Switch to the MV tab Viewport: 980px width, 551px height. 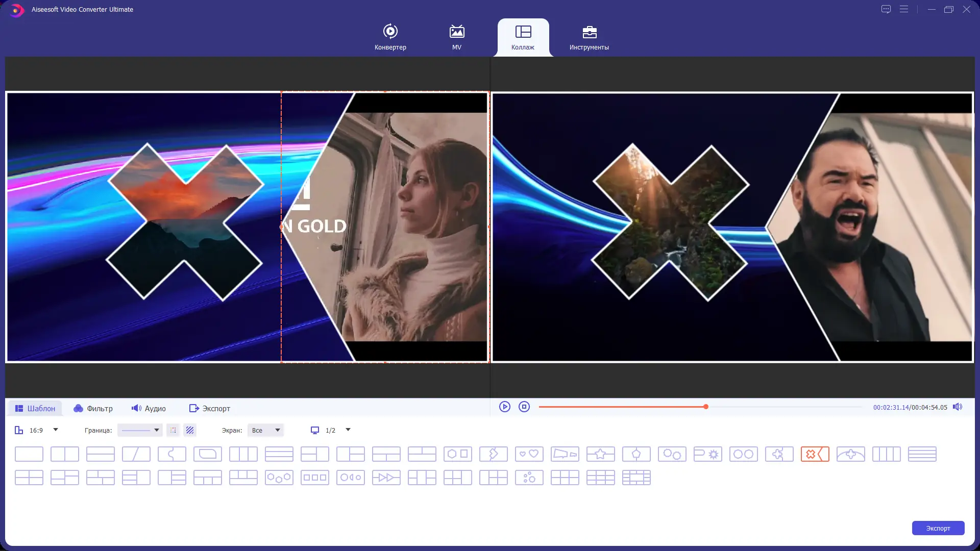tap(456, 37)
